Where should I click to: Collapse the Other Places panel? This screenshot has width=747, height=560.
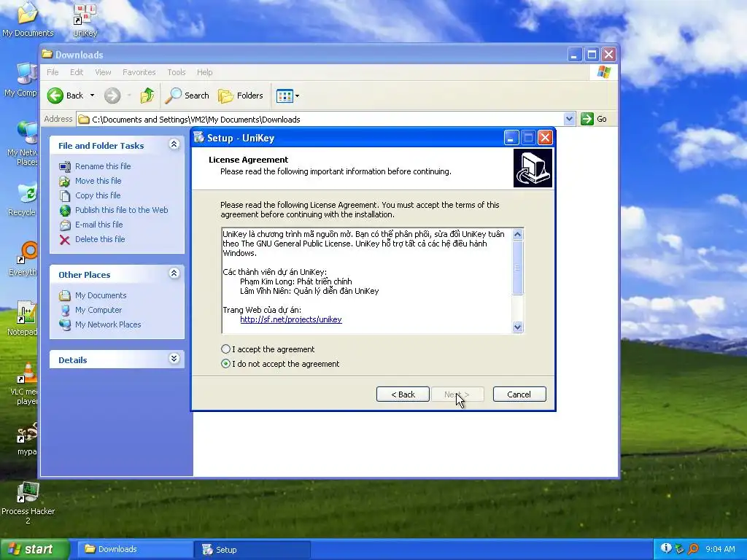click(174, 273)
